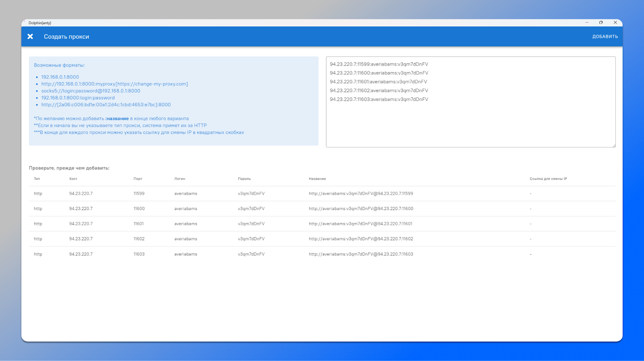Image resolution: width=644 pixels, height=361 pixels.
Task: Click the Хост column header
Action: tap(73, 179)
